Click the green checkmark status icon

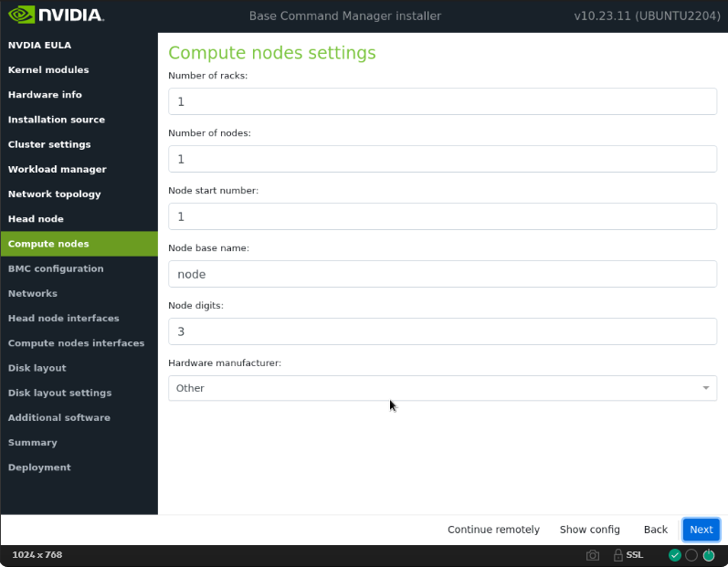tap(675, 555)
